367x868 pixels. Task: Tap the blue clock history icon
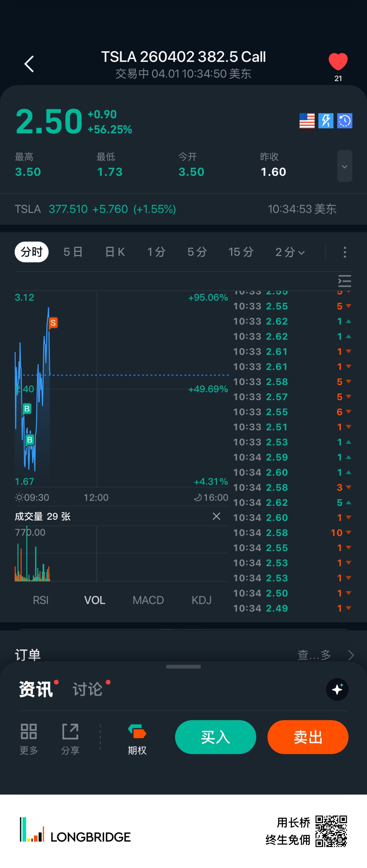pos(344,121)
